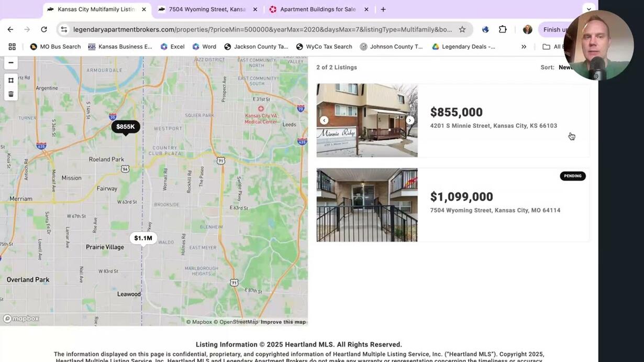Screen dimensions: 644x362
Task: Open site information icon in address bar
Action: (x=64, y=29)
